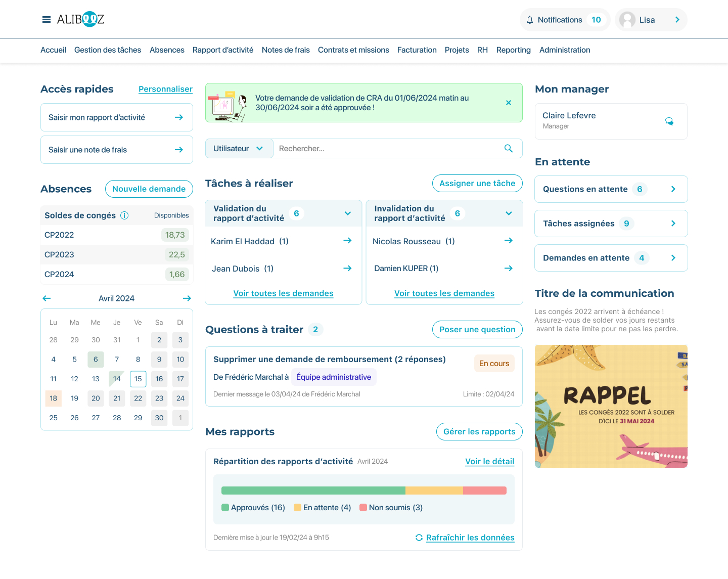Collapse the Validation du rapport d'activité panel
This screenshot has height=579, width=728.
[x=348, y=213]
